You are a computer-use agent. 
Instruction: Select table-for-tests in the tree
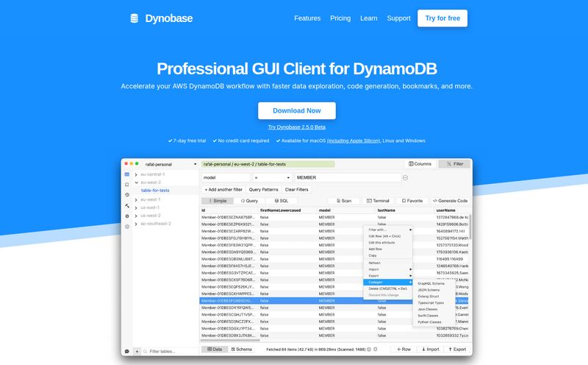tap(155, 191)
